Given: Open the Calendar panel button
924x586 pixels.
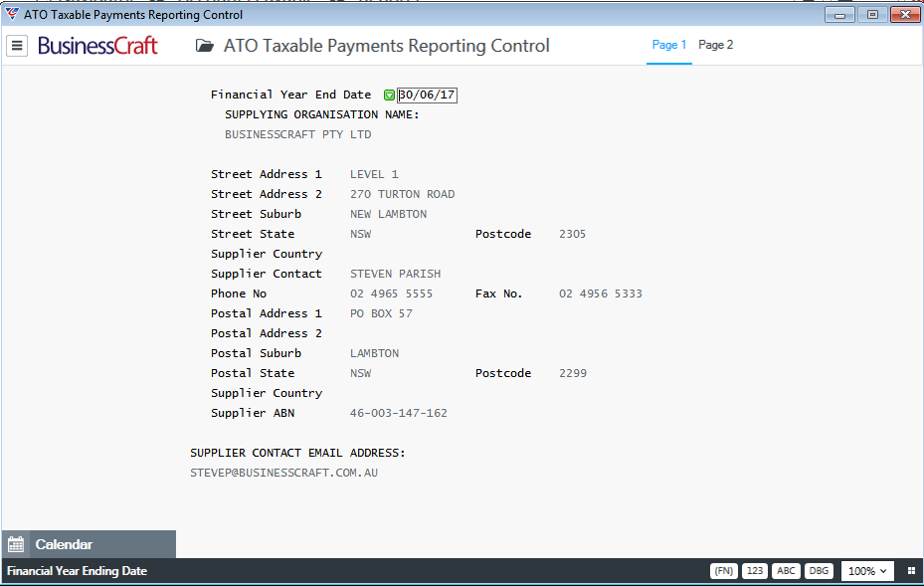Looking at the screenshot, I should point(89,544).
